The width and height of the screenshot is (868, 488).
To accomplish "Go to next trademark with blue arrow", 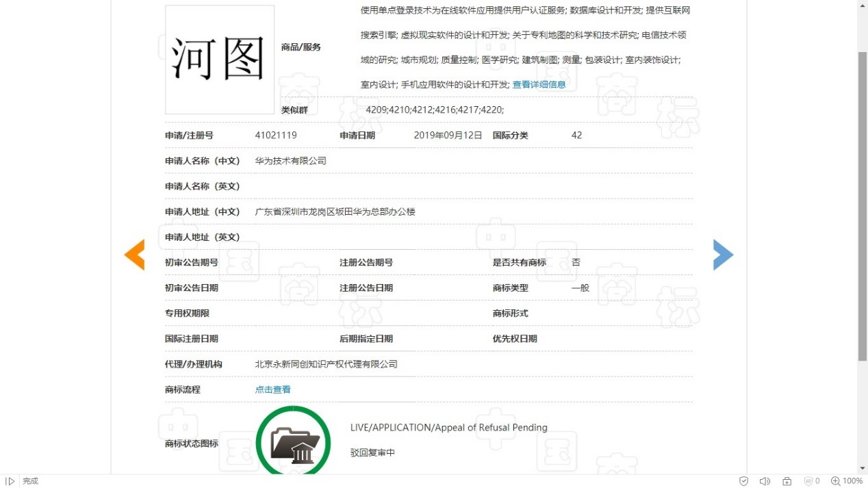I will tap(723, 255).
